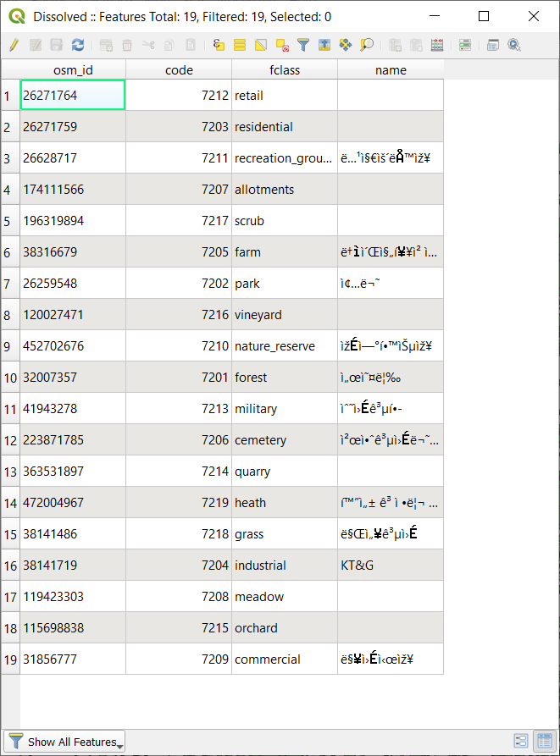The height and width of the screenshot is (756, 560).
Task: Click the save edits floppy icon
Action: pos(57,46)
